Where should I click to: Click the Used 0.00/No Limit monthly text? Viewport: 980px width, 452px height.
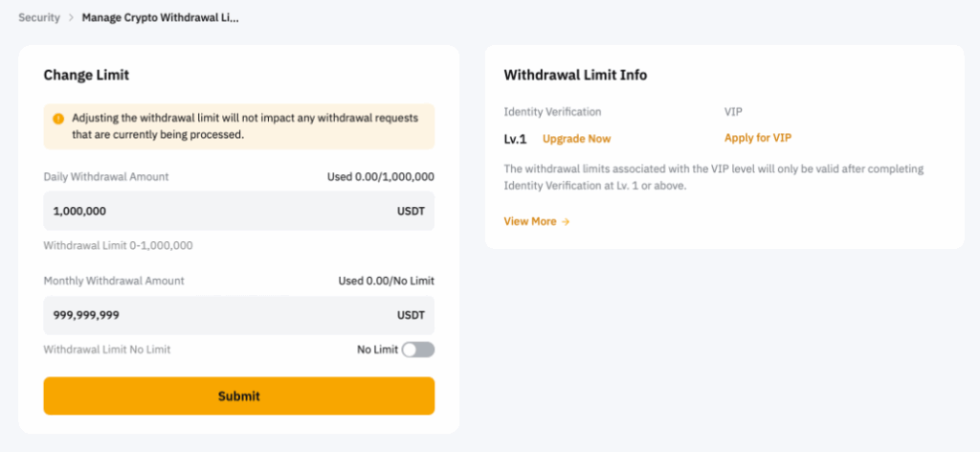tap(386, 282)
